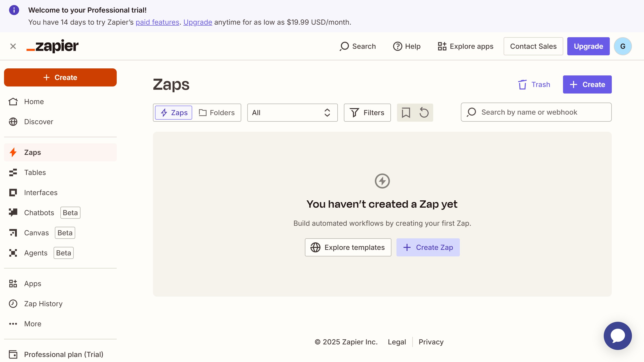Click the info icon in trial banner

tap(14, 10)
